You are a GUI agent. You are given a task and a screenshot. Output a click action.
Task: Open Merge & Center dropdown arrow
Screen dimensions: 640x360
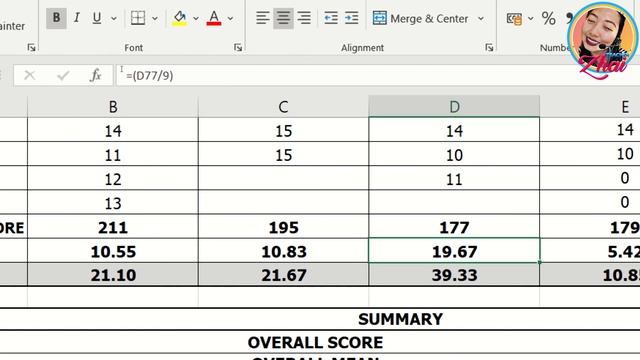pos(481,18)
